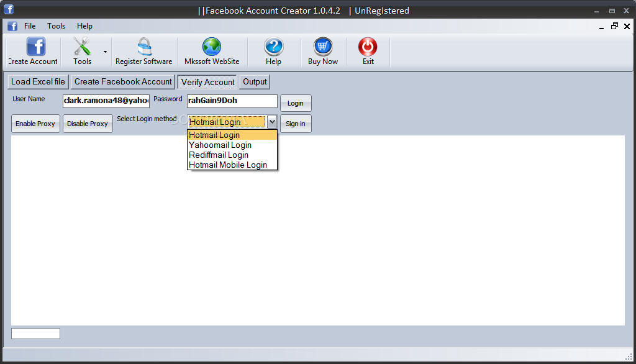The height and width of the screenshot is (364, 636).
Task: Restore the inner child window
Action: pos(614,26)
